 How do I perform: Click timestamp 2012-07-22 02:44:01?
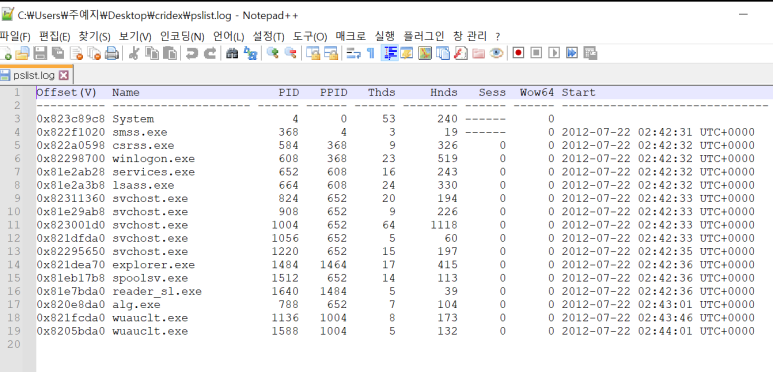[627, 331]
